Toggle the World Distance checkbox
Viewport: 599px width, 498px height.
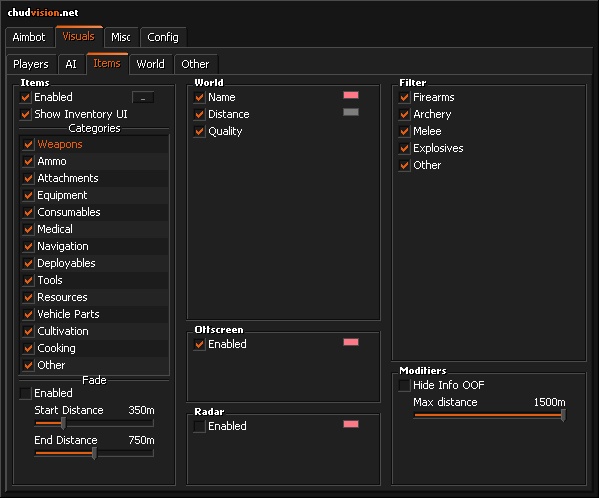199,114
